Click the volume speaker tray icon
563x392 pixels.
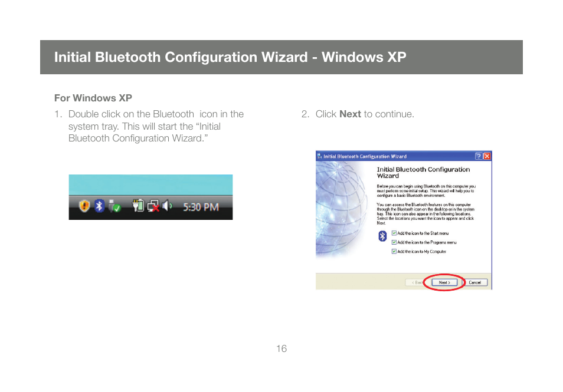pos(167,206)
